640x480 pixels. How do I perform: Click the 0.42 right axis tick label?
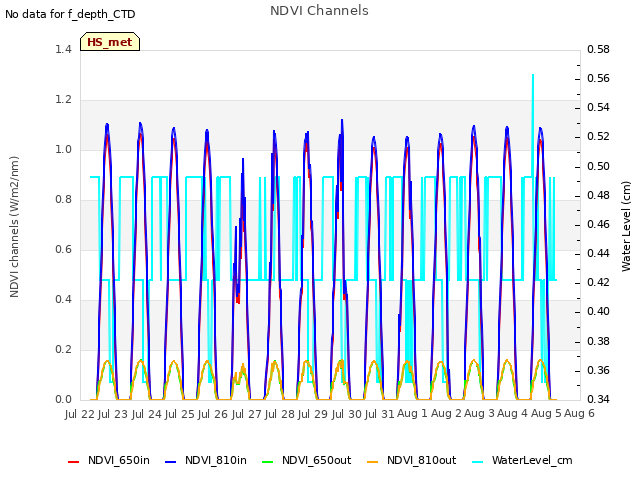point(598,282)
